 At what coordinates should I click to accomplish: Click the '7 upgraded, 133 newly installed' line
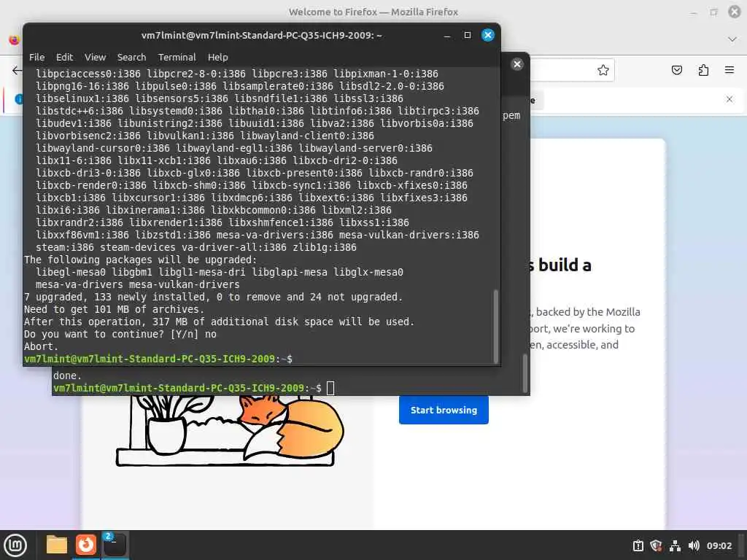pyautogui.click(x=213, y=297)
